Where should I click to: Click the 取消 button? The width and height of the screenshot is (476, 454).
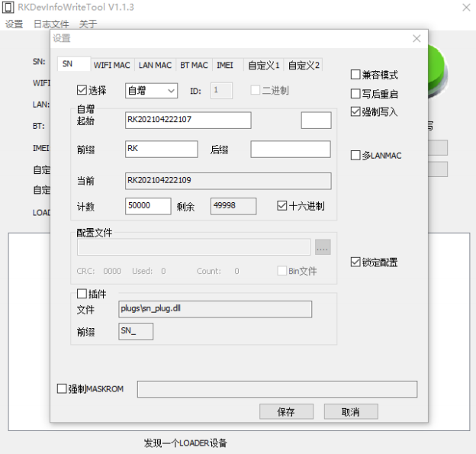(x=351, y=412)
